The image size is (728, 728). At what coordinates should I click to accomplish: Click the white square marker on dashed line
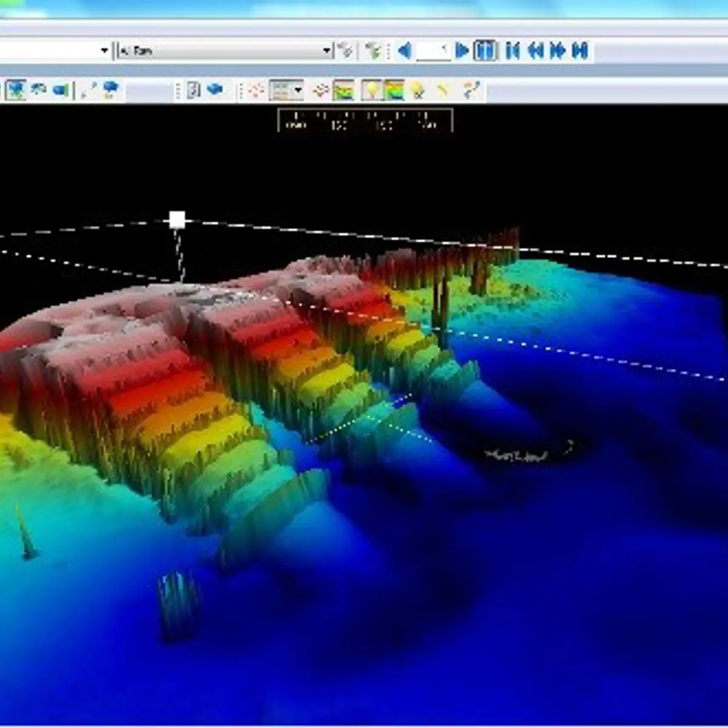coord(177,220)
